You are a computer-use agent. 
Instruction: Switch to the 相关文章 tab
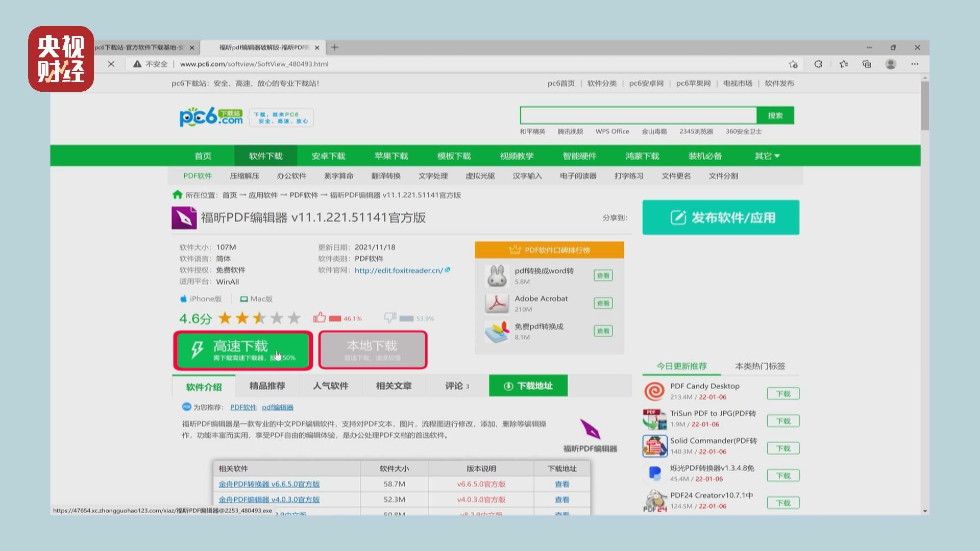pyautogui.click(x=394, y=386)
